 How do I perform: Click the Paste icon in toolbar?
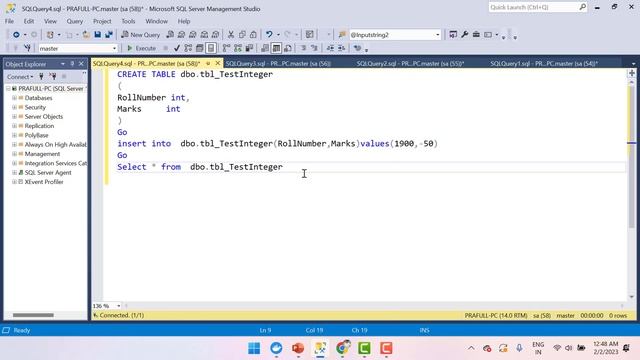coord(253,35)
